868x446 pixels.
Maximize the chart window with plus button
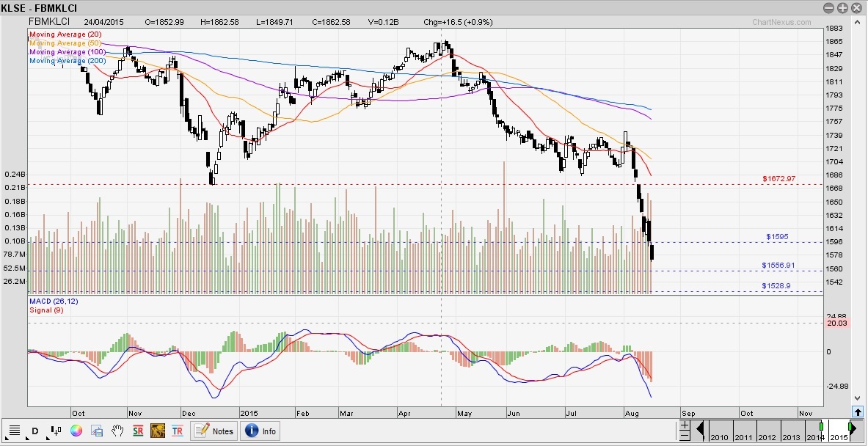(x=842, y=8)
